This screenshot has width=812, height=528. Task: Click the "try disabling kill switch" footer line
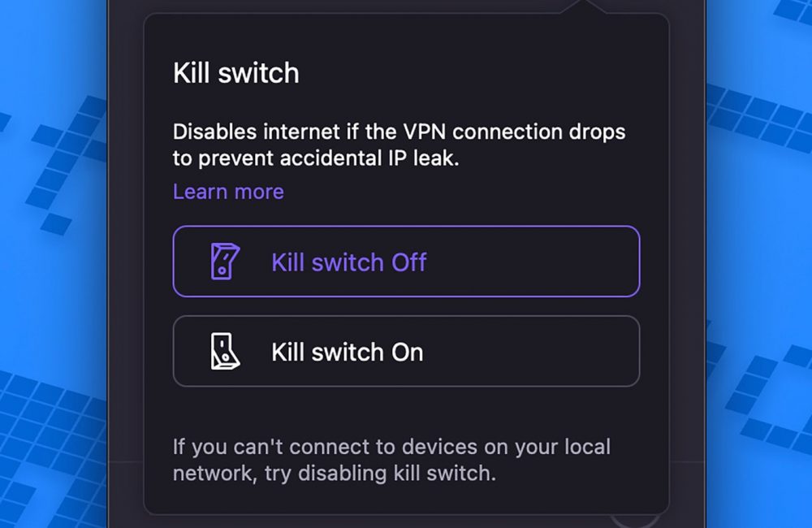coord(334,474)
